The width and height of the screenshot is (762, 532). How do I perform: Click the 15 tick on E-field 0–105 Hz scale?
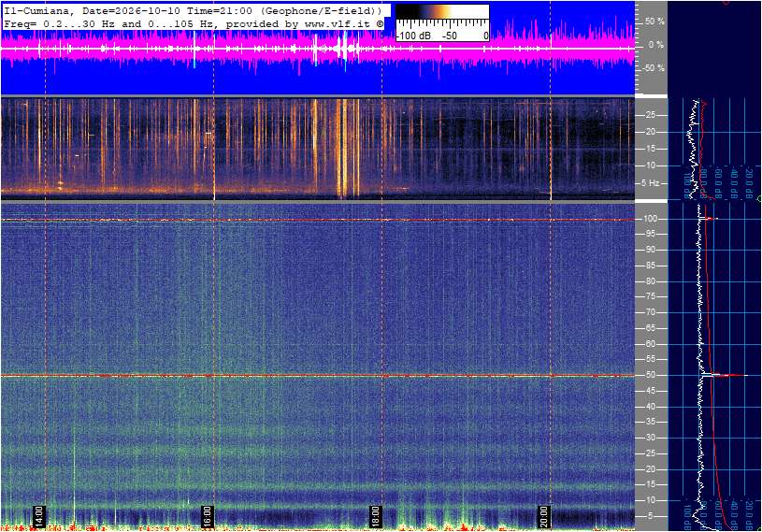pyautogui.click(x=650, y=484)
